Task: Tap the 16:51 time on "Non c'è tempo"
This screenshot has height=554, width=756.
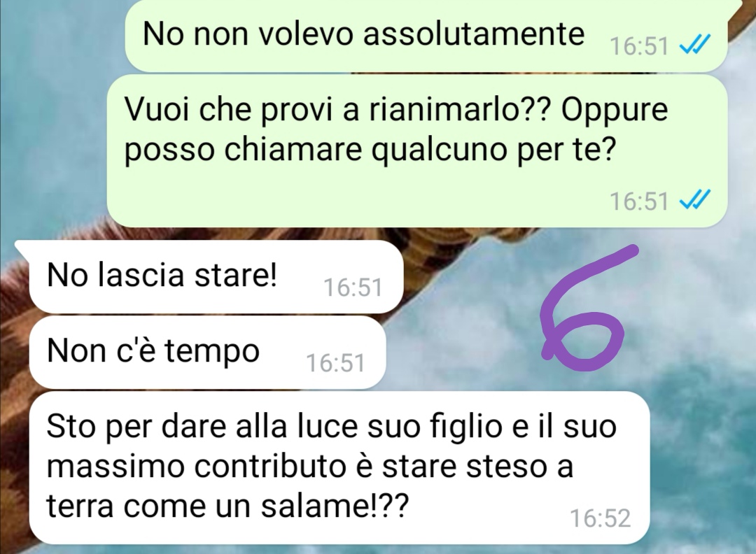Action: 335,363
